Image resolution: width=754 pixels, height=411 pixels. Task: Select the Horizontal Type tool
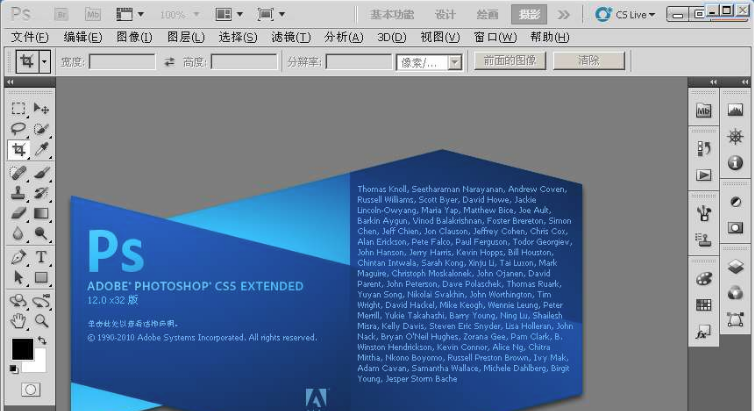tap(41, 257)
